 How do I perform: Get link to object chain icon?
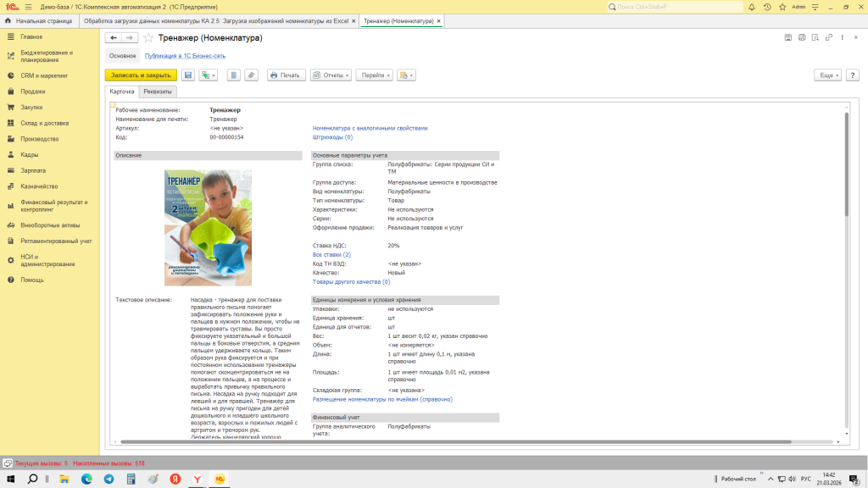click(x=829, y=37)
